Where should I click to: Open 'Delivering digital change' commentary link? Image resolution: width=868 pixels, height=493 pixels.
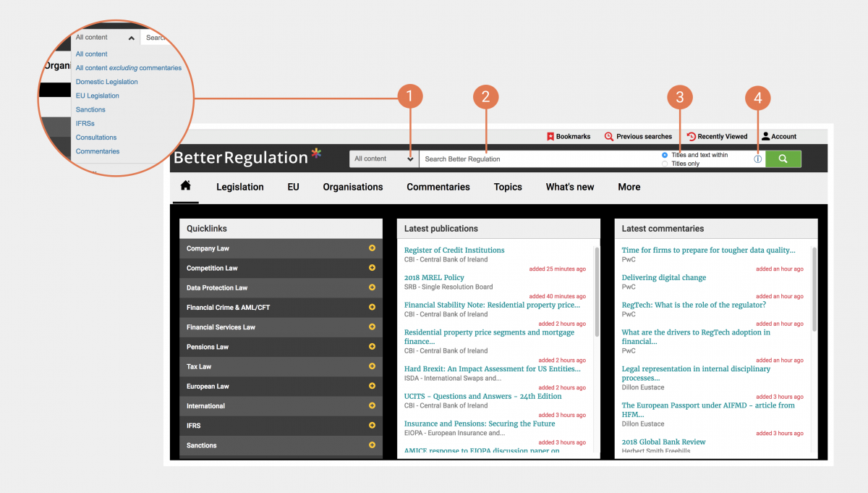(663, 278)
